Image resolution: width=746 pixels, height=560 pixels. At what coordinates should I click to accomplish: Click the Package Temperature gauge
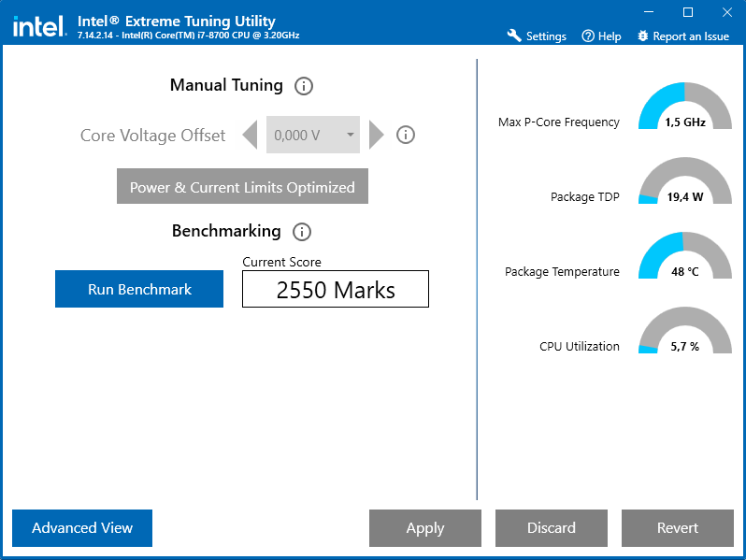coord(685,255)
